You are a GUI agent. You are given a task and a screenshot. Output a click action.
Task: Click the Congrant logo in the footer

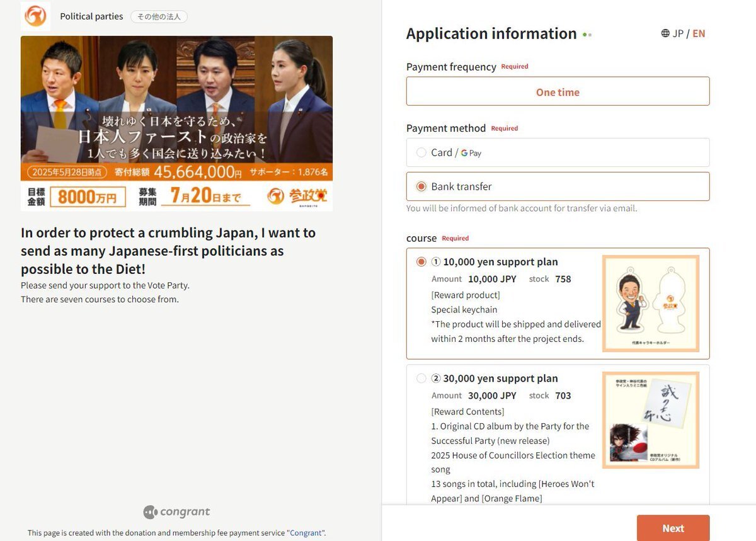pyautogui.click(x=176, y=512)
